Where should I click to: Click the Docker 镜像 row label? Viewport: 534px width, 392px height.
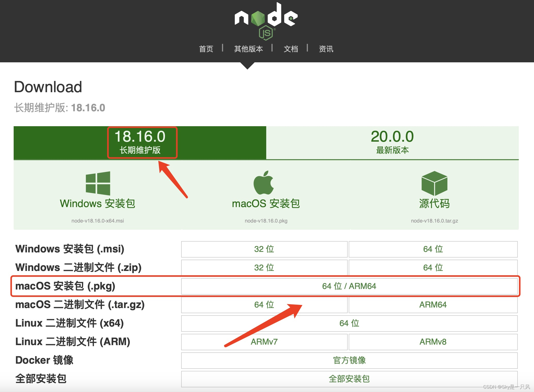click(x=44, y=360)
